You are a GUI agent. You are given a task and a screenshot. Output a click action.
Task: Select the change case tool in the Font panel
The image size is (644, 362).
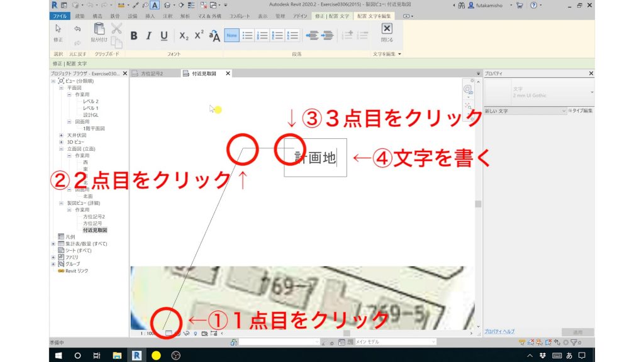(214, 35)
